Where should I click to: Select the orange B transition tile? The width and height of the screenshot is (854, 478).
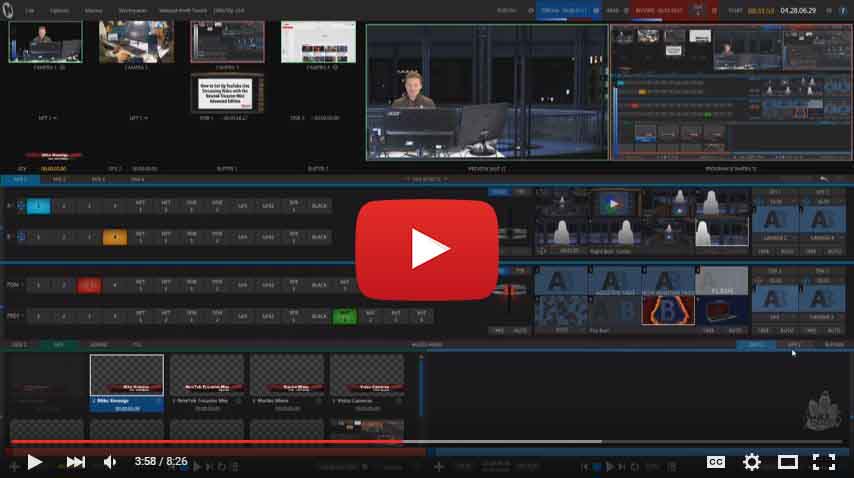[668, 310]
